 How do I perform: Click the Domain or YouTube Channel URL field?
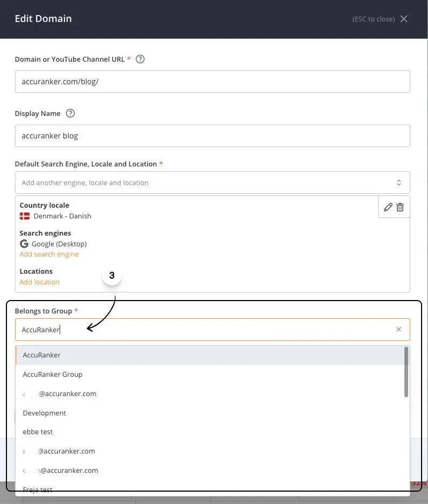click(212, 82)
